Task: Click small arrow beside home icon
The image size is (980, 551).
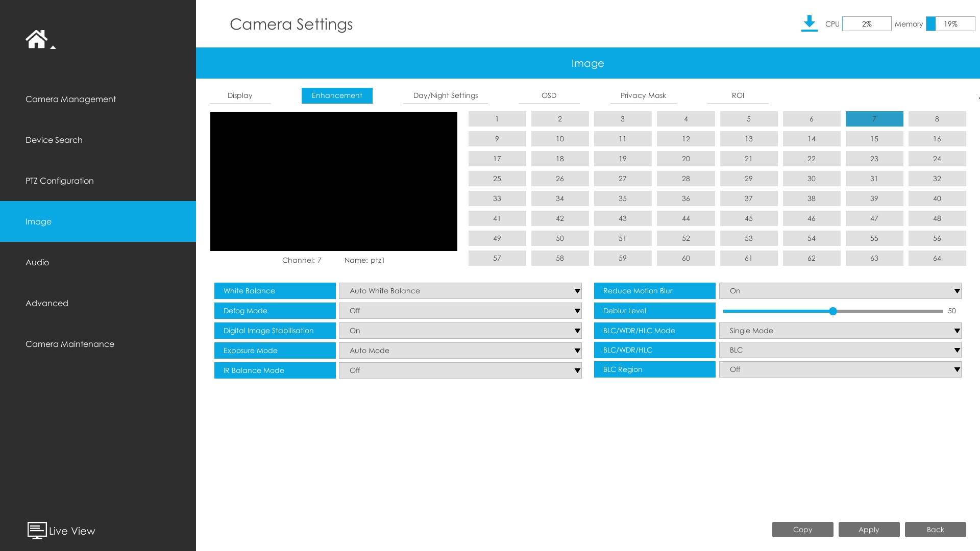Action: (x=53, y=47)
